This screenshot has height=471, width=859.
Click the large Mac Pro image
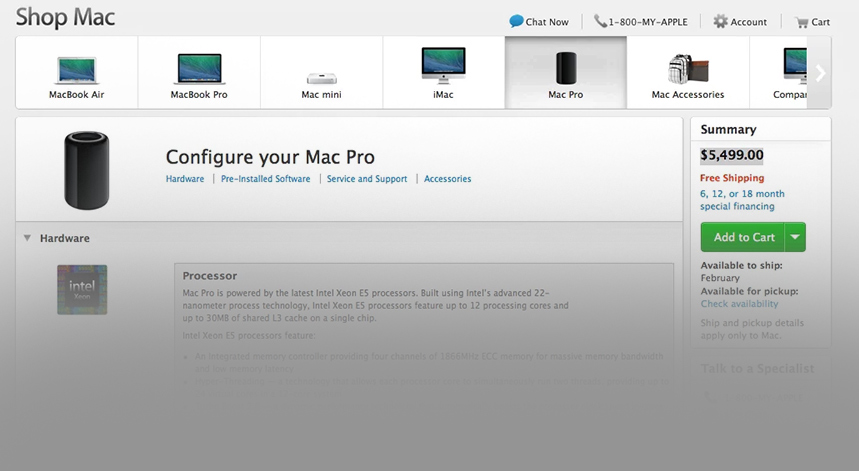(87, 170)
